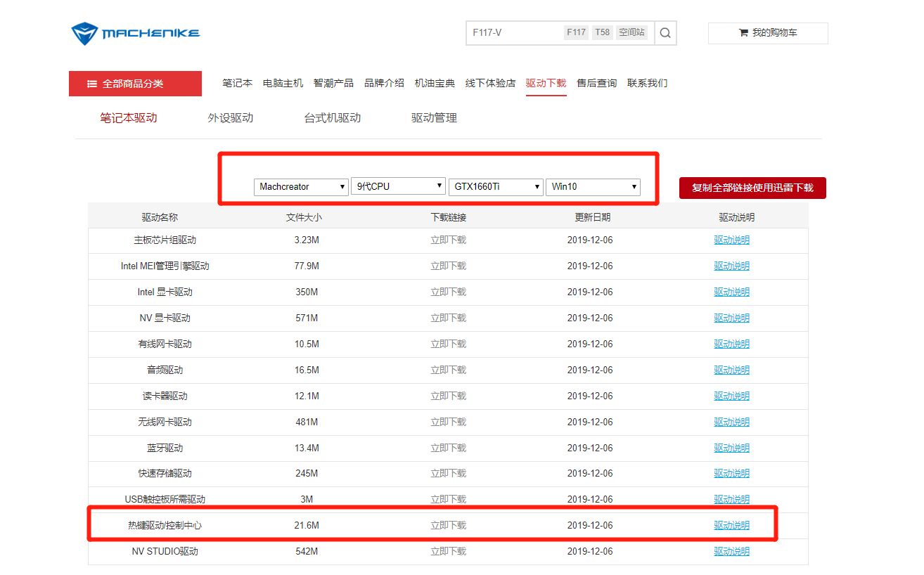Open the 联系我们 nav item
The width and height of the screenshot is (924, 575).
click(648, 83)
